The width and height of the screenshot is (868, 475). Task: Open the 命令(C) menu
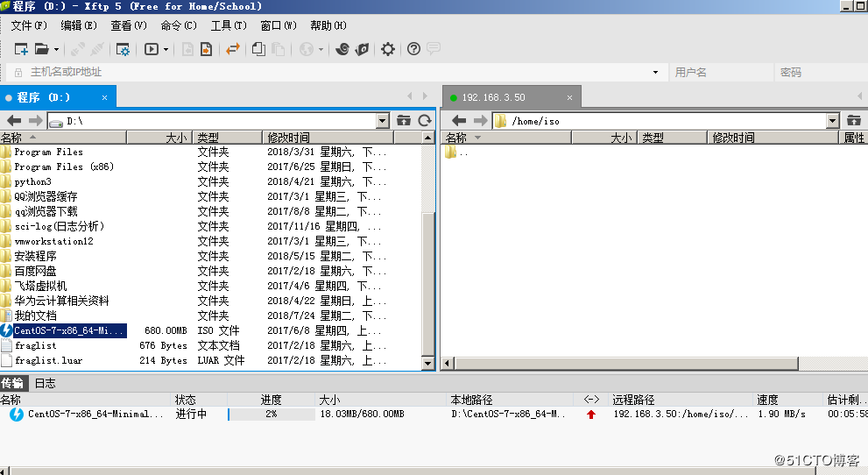tap(179, 25)
